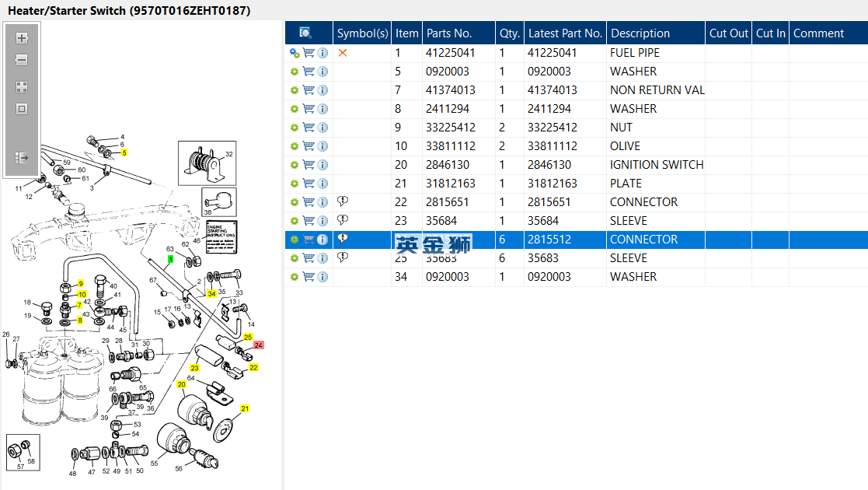Click the Cut In column header

point(771,33)
